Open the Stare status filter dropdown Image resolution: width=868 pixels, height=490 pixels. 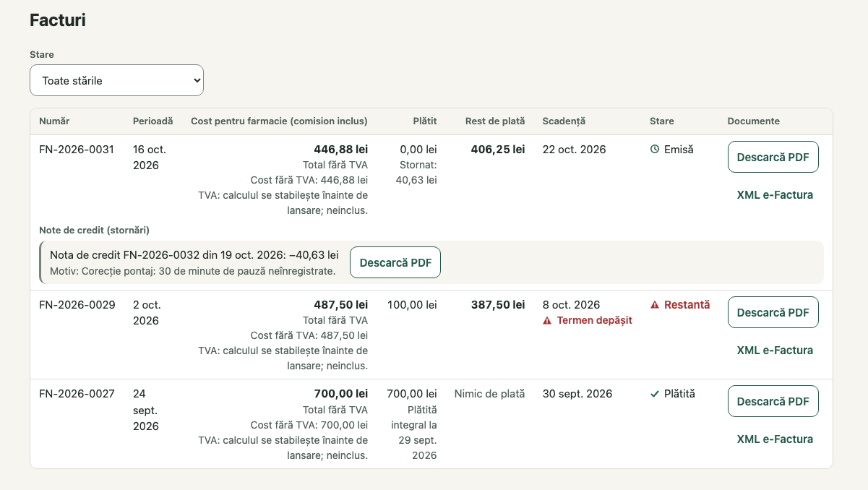(x=116, y=80)
